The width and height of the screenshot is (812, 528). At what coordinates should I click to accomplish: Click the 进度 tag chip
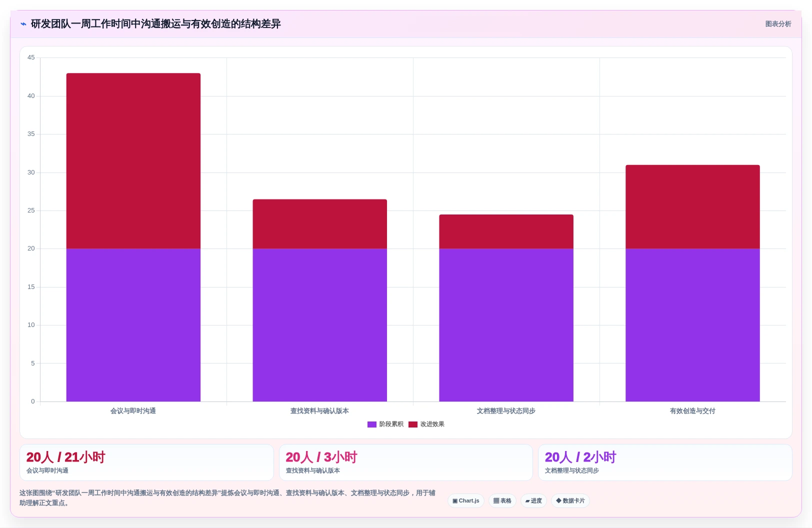pyautogui.click(x=533, y=500)
